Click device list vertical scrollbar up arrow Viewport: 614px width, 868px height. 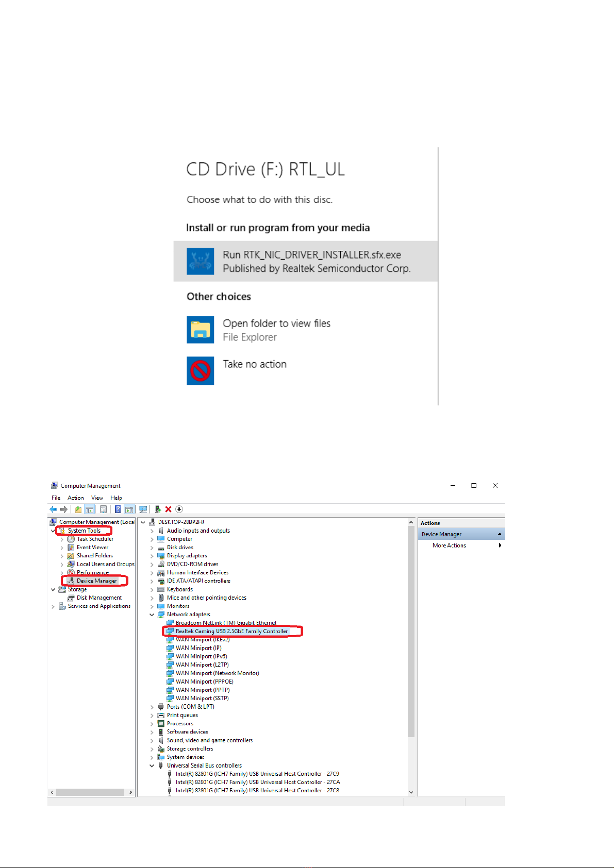411,522
